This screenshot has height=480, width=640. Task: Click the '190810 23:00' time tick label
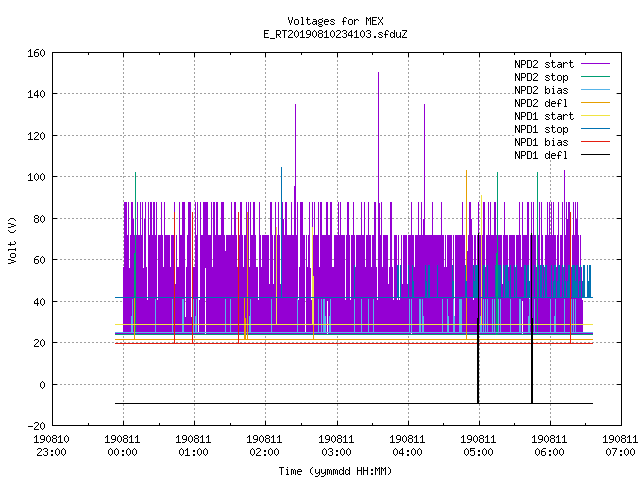pyautogui.click(x=51, y=446)
